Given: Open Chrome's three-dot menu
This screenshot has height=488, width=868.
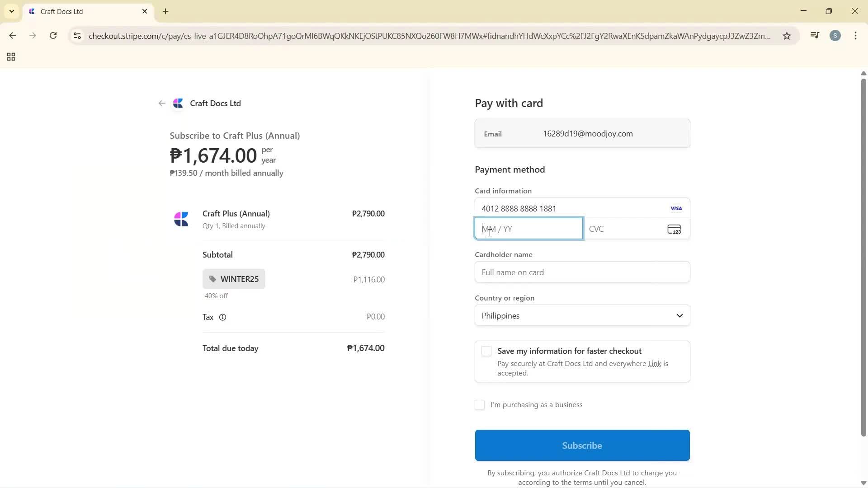Looking at the screenshot, I should 855,35.
